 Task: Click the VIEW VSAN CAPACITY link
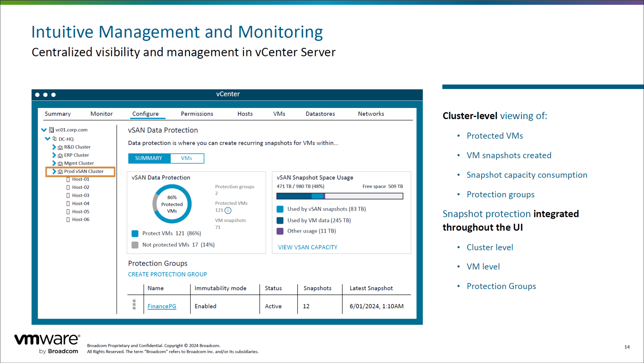[308, 247]
